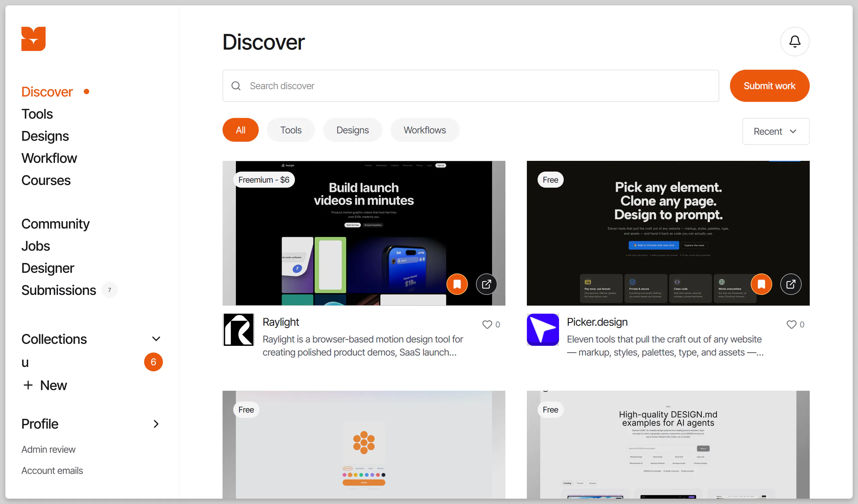
Task: Open the Picker.design title link
Action: point(597,322)
